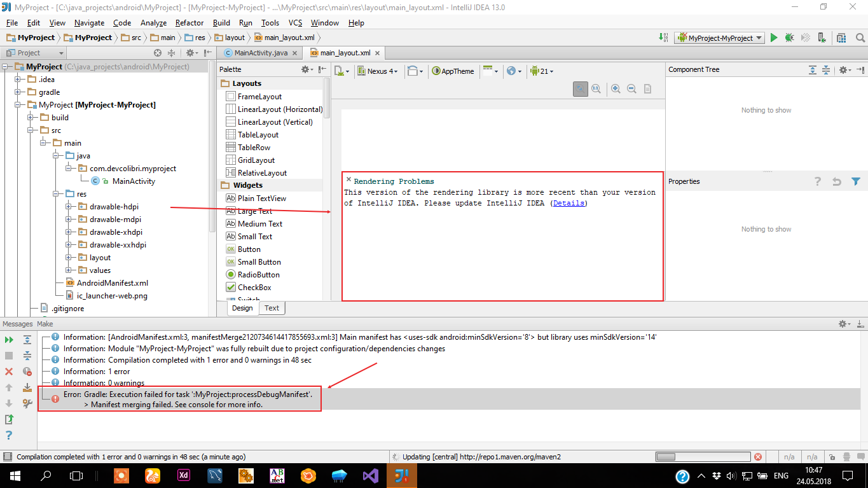Viewport: 868px width, 488px height.
Task: Open the Project panel gear settings dropdown
Action: (191, 53)
